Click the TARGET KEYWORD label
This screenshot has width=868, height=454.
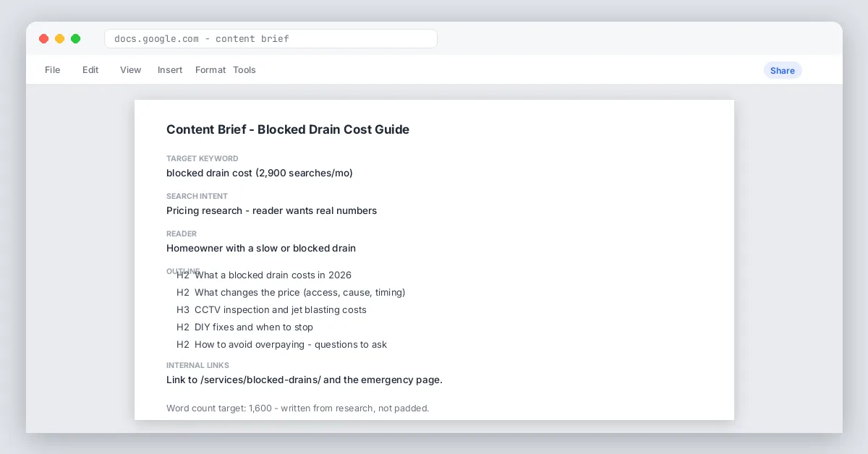pos(203,158)
